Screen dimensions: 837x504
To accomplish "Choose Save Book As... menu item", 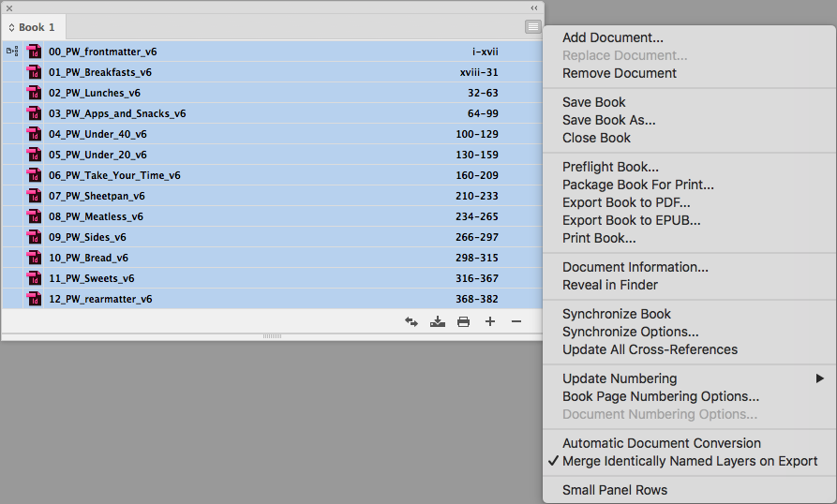I will click(x=608, y=120).
